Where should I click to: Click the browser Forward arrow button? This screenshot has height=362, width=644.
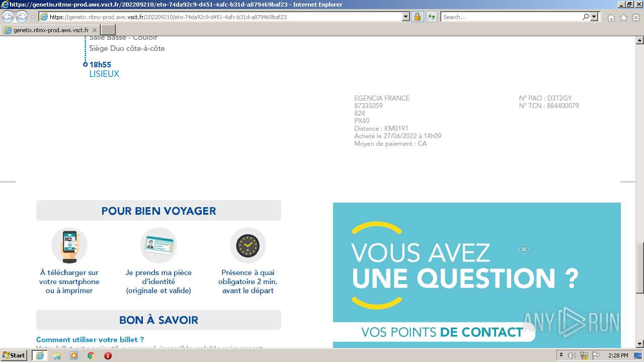[22, 17]
